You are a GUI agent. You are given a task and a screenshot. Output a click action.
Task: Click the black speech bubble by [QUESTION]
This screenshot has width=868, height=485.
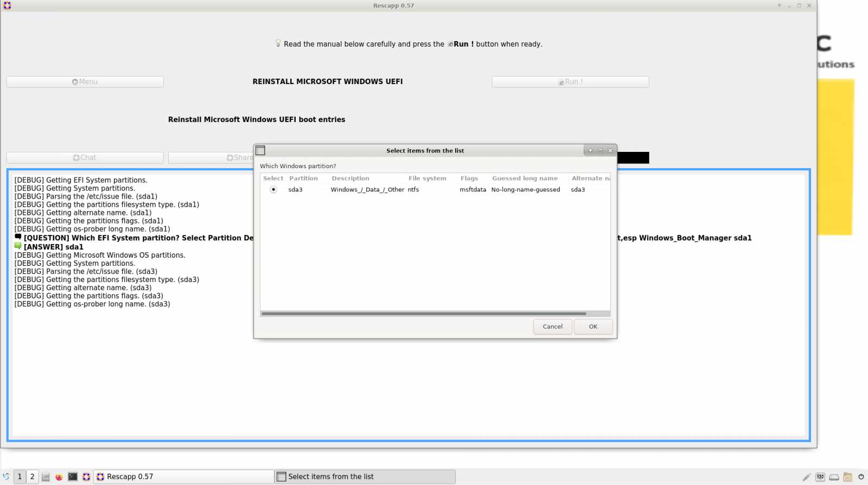pos(18,237)
